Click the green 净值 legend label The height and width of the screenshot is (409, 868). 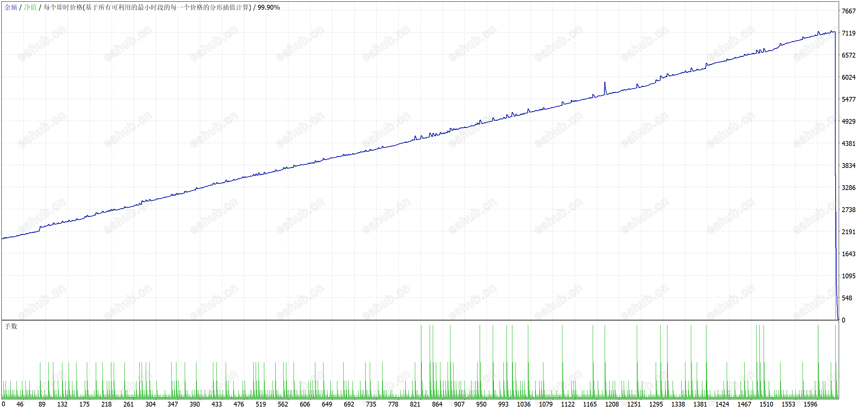[x=30, y=7]
